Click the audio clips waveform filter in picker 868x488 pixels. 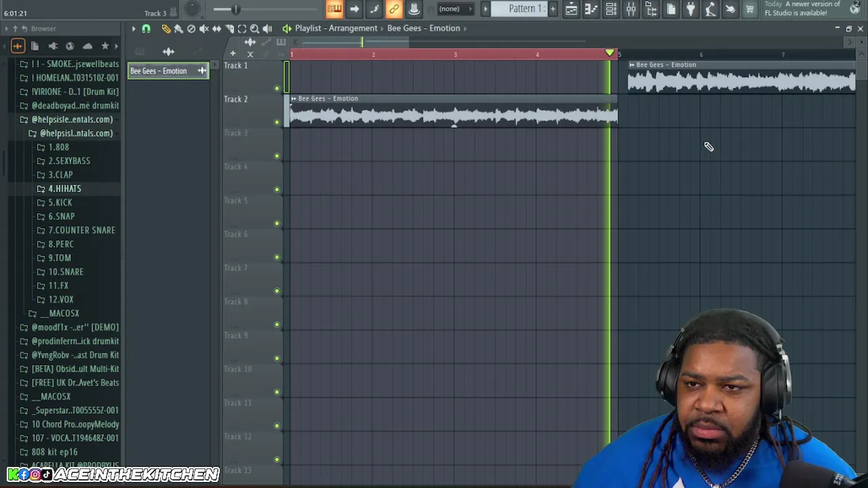[168, 52]
